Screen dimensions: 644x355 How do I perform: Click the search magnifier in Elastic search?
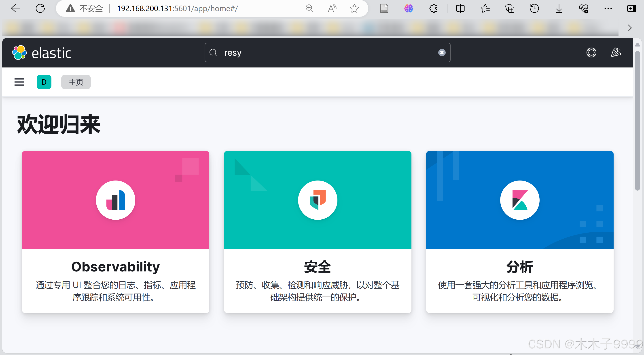click(213, 53)
